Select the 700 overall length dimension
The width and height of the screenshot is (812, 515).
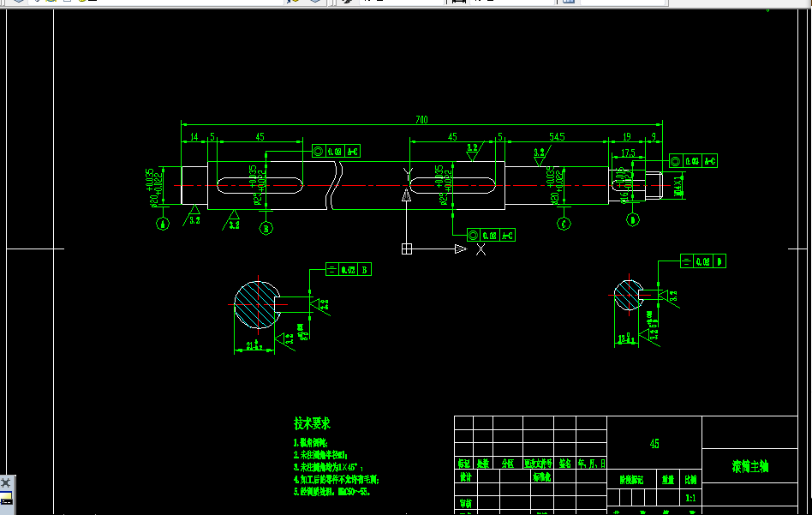pyautogui.click(x=421, y=120)
